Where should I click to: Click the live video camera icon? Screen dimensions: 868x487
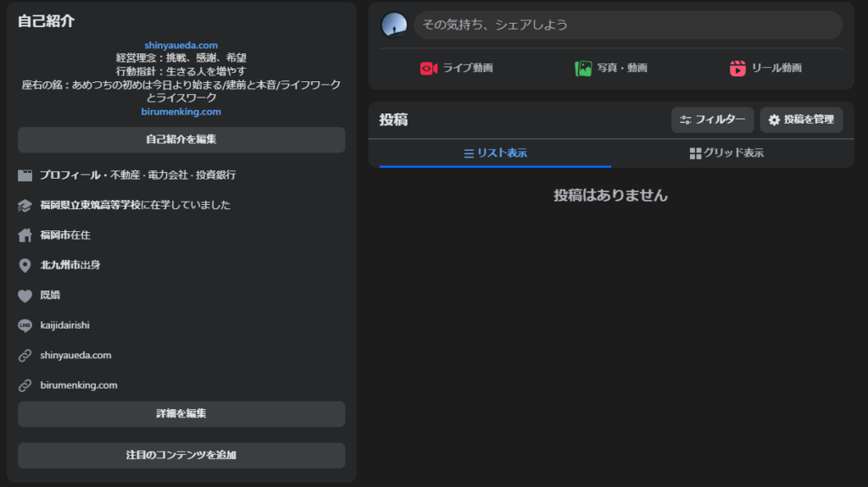429,69
